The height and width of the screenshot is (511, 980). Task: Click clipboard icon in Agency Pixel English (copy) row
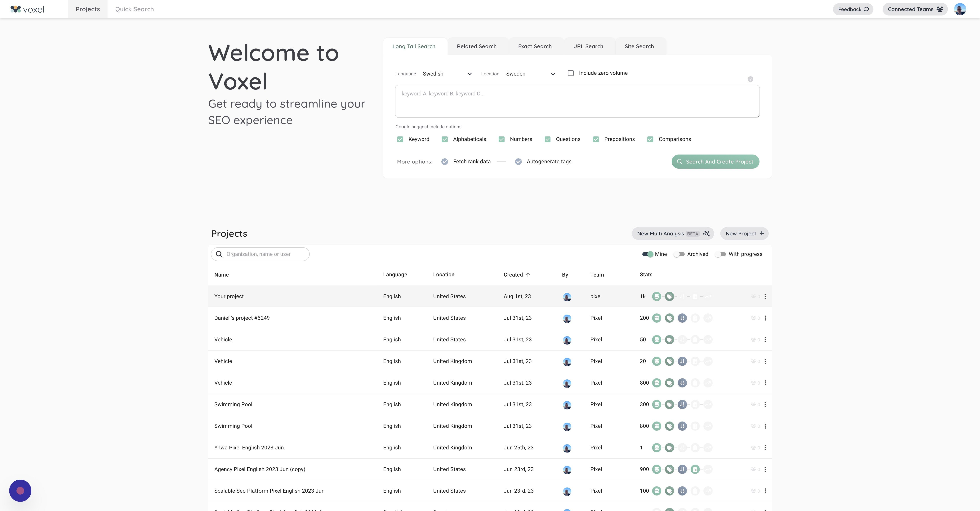(x=695, y=469)
